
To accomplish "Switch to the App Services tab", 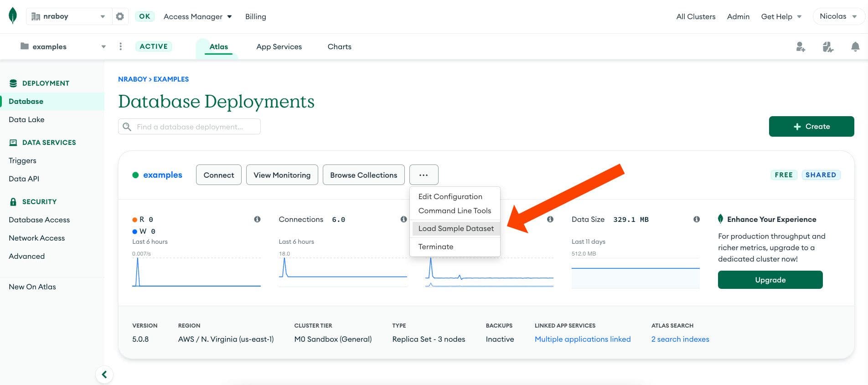I will tap(279, 46).
